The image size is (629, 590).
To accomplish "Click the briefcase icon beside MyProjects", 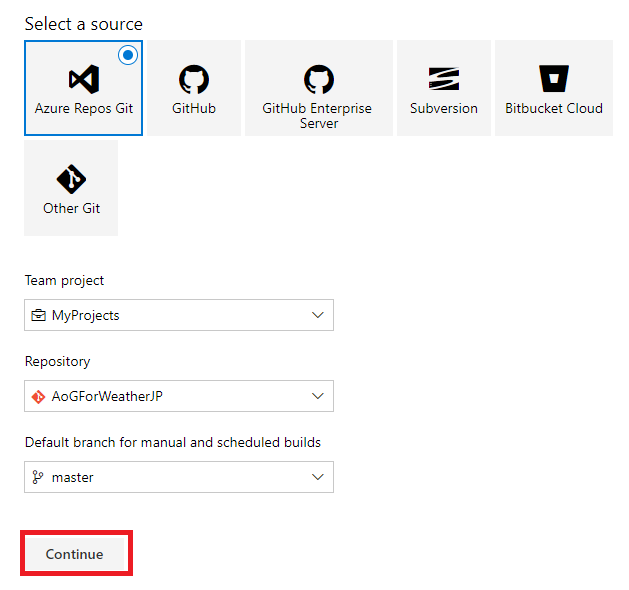I will [39, 315].
